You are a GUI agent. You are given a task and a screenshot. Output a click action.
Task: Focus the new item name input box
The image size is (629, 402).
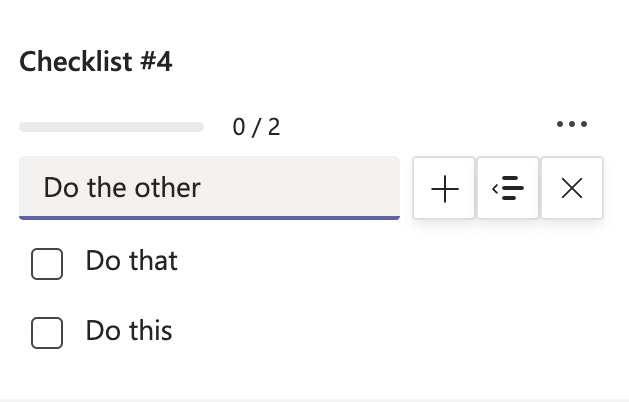coord(209,187)
